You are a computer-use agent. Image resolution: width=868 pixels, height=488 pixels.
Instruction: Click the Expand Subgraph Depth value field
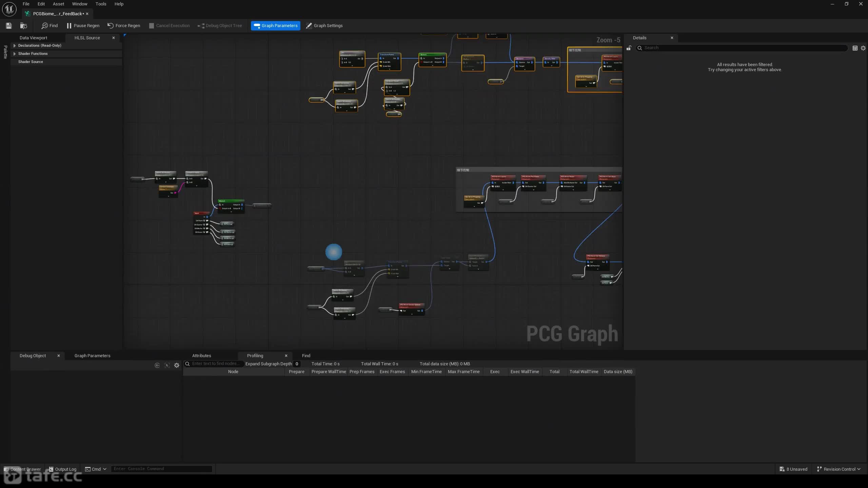click(x=297, y=364)
